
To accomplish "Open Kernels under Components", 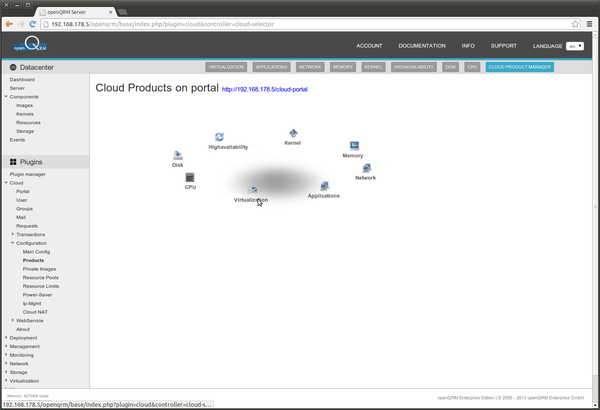I will pos(25,114).
